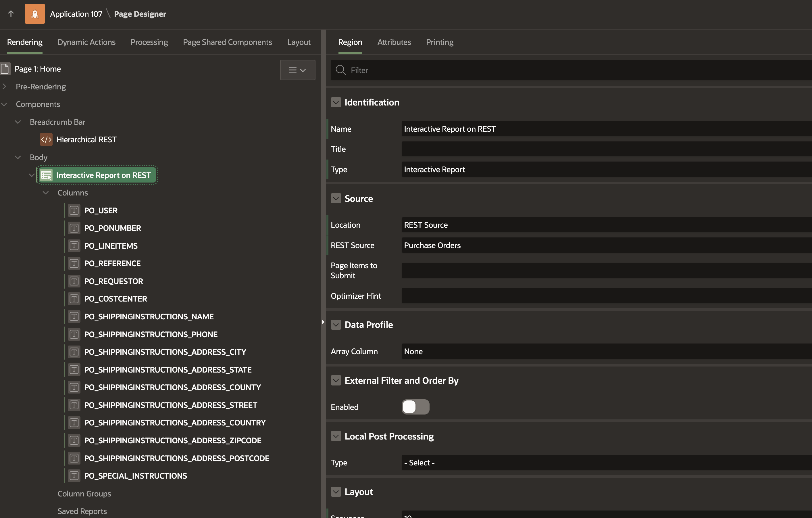Click the PO_USER column text icon
The height and width of the screenshot is (518, 812).
click(x=74, y=211)
